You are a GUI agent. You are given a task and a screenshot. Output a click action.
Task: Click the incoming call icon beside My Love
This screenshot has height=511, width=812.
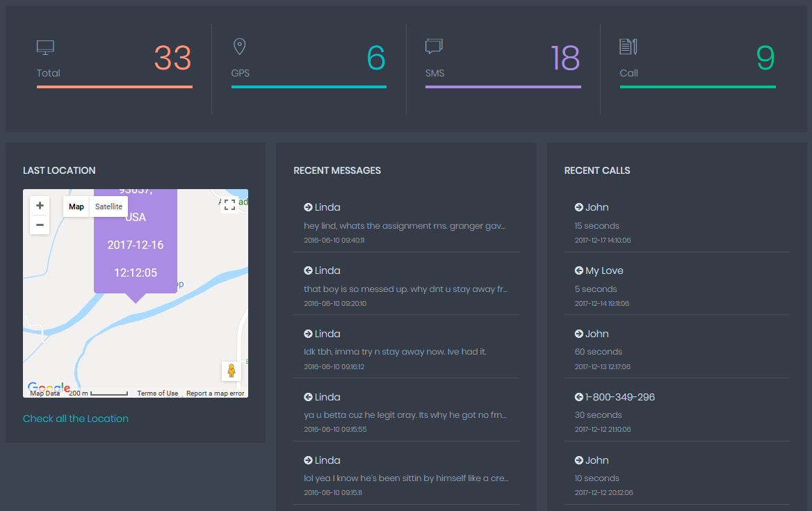pos(578,270)
